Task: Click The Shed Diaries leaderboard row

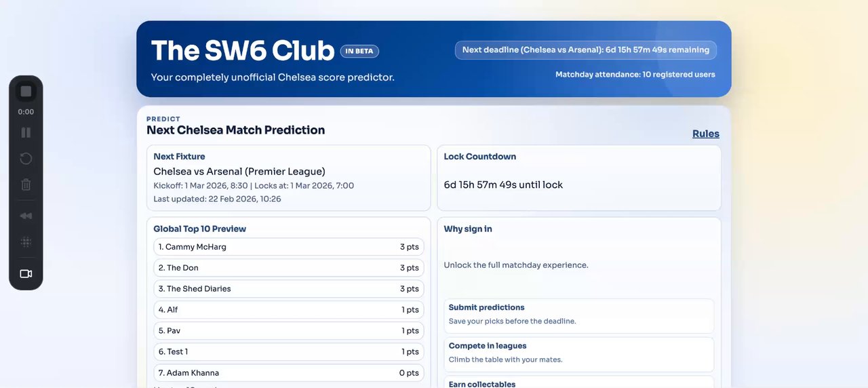Action: (288, 289)
